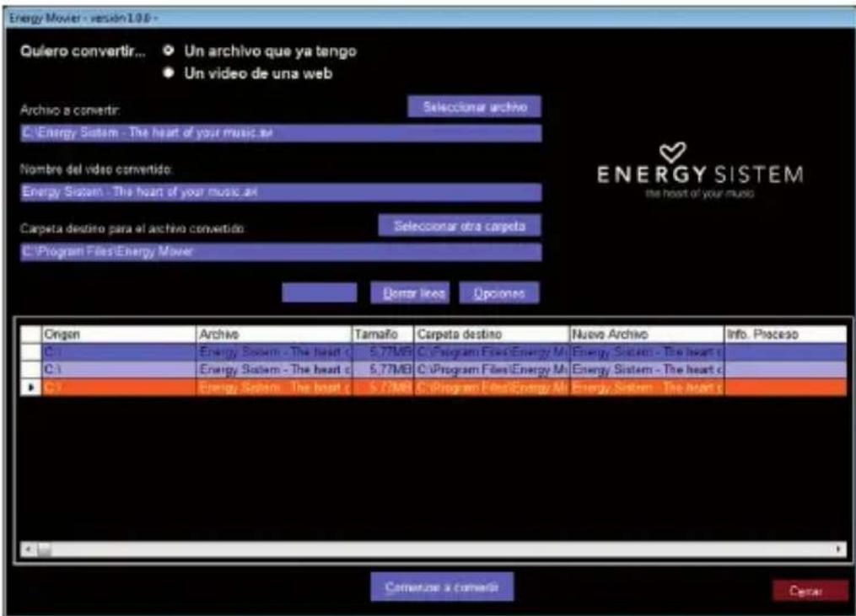Select the '5,77MB' cell in the lavender row
The height and width of the screenshot is (616, 856).
(383, 370)
